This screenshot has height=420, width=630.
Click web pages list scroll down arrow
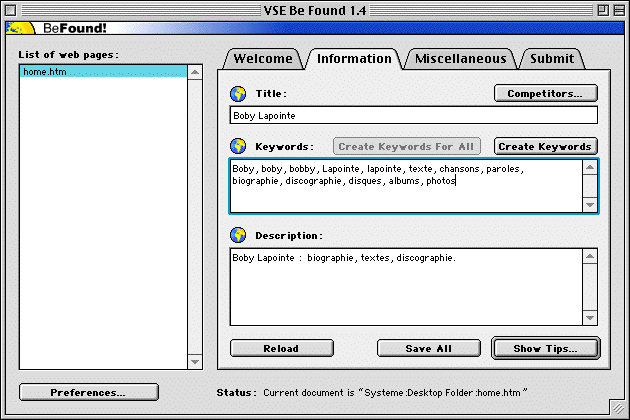pos(195,362)
